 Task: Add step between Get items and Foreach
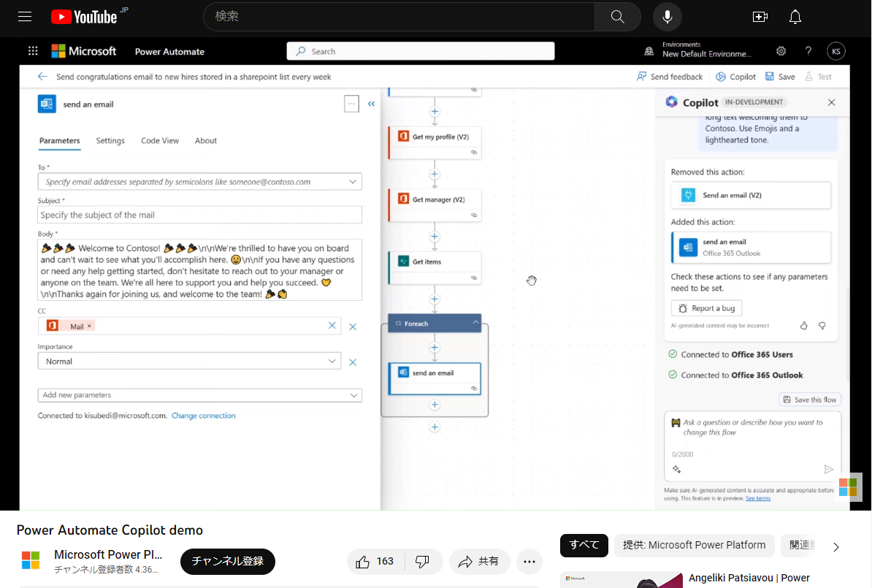435,299
